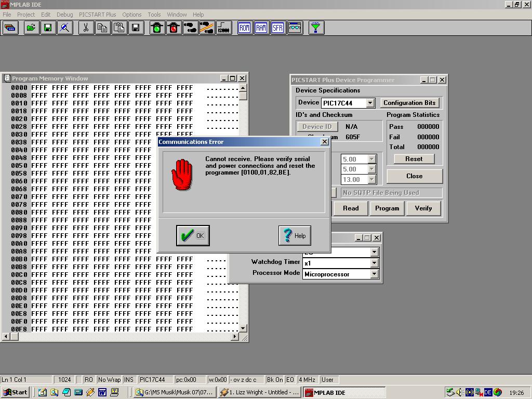The width and height of the screenshot is (532, 399).
Task: Switch to G:\MS Musik taskbar folder item
Action: 175,392
